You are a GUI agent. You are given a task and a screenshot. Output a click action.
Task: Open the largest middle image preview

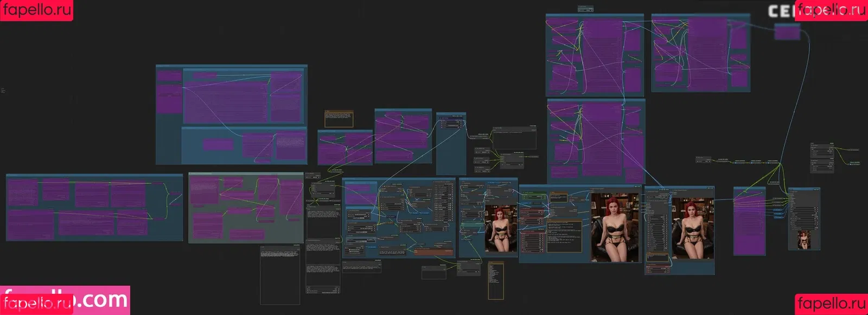point(615,227)
